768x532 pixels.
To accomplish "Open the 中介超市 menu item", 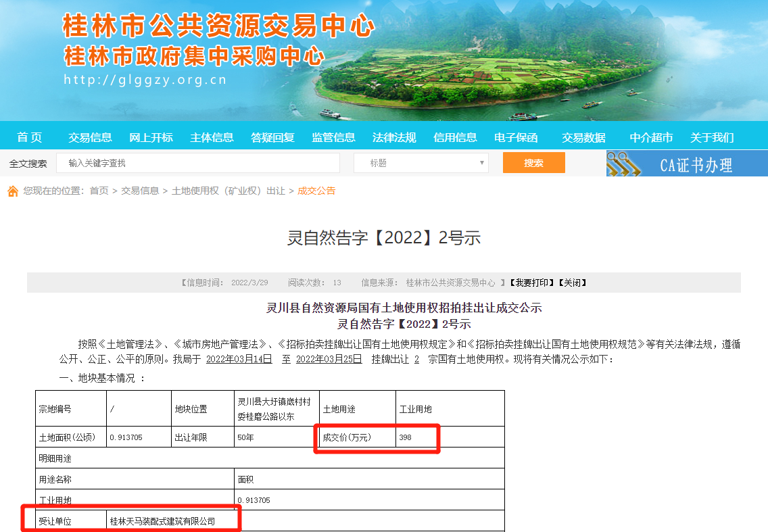I will click(x=651, y=137).
